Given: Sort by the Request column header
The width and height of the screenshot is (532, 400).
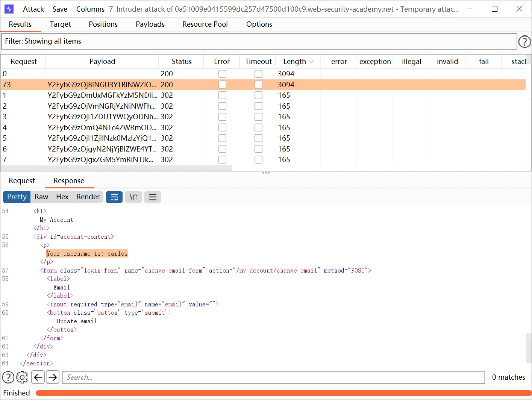Looking at the screenshot, I should tap(23, 62).
